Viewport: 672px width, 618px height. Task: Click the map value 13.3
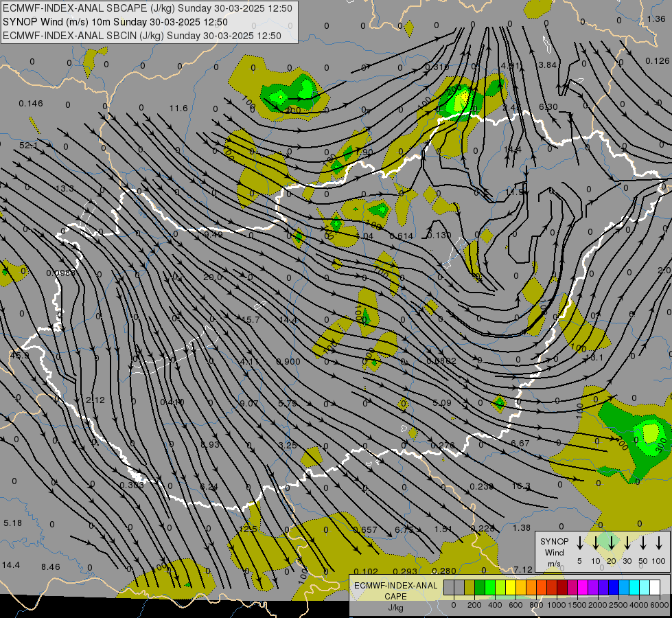tap(65, 188)
